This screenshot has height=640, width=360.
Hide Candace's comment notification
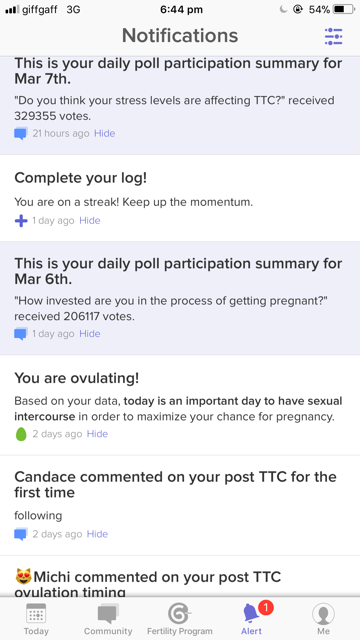coord(97,534)
